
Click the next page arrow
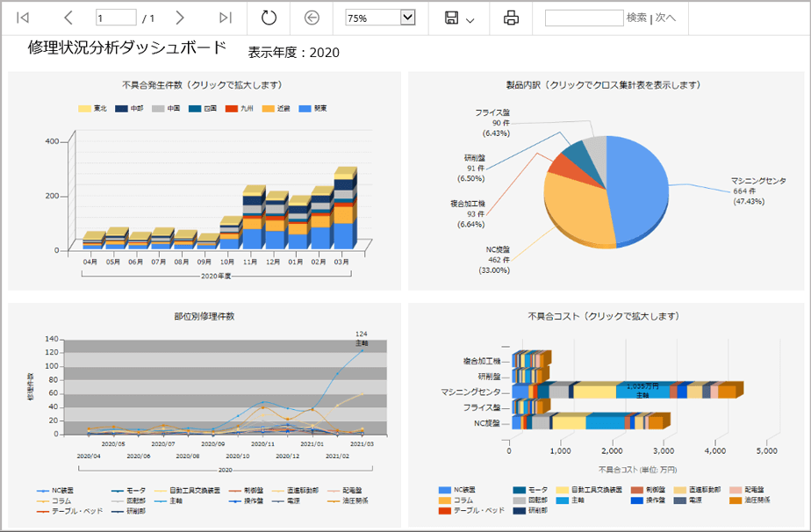180,18
